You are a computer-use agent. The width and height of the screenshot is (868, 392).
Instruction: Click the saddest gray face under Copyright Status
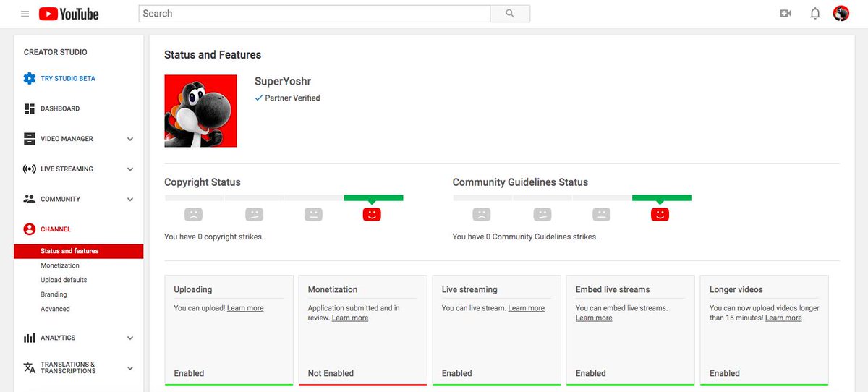point(193,214)
